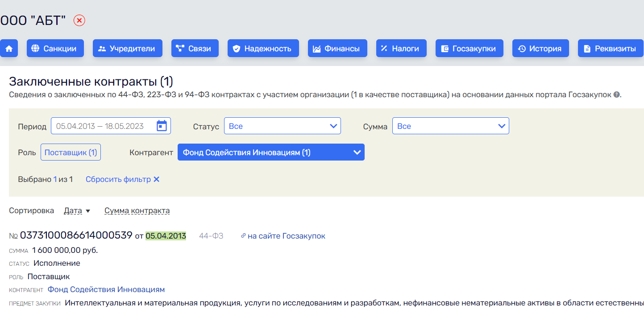
Task: Open the Госзакупки tab
Action: pyautogui.click(x=469, y=49)
